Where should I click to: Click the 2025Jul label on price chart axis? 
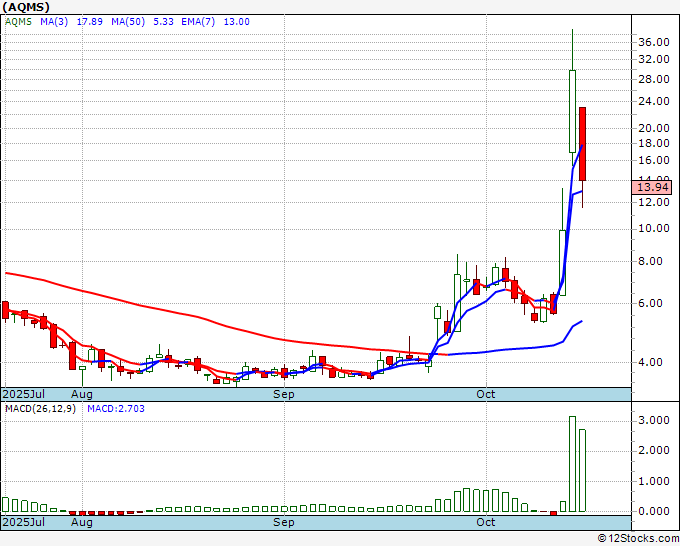24,394
